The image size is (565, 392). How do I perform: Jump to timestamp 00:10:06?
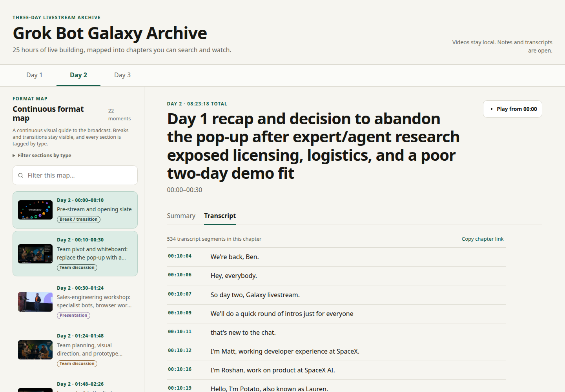pos(180,275)
